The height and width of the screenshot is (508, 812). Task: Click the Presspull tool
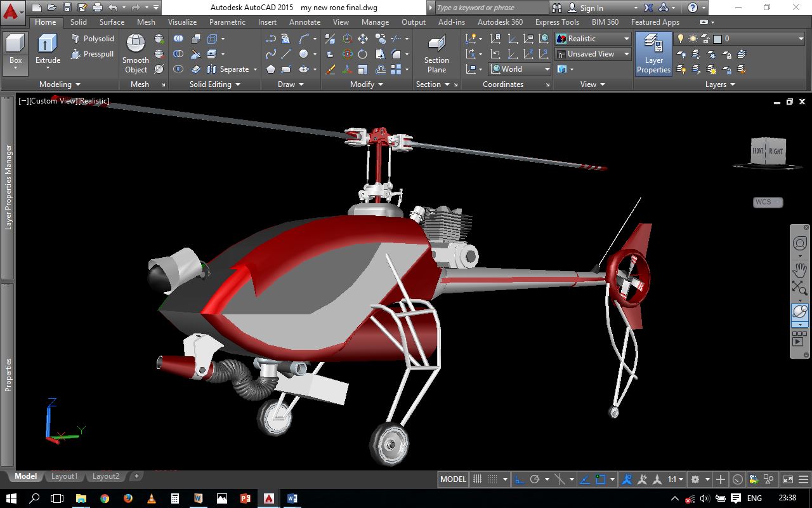(93, 54)
